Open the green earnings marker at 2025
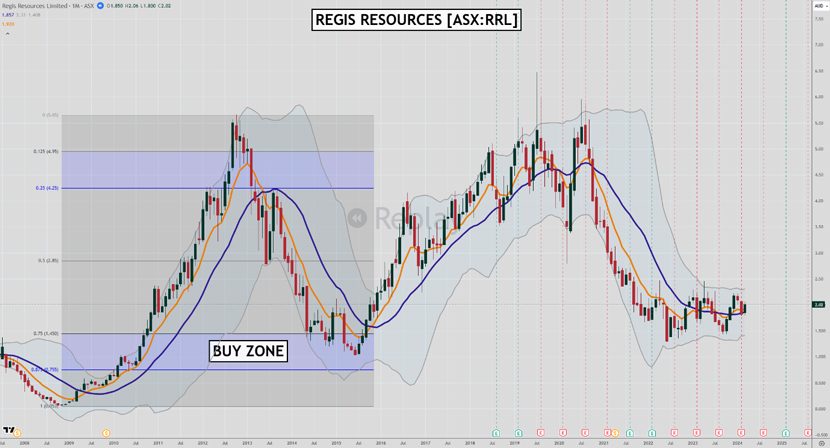Image resolution: width=830 pixels, height=448 pixels. [786, 433]
